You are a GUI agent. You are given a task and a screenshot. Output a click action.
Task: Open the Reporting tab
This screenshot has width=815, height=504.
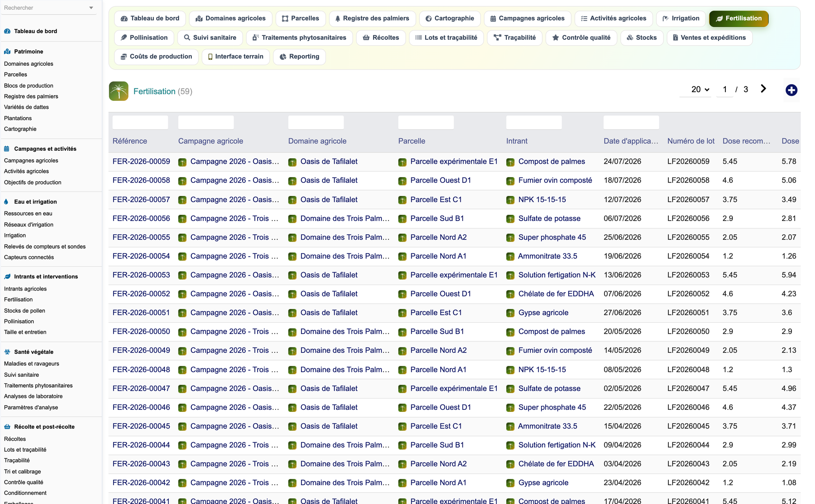click(299, 57)
